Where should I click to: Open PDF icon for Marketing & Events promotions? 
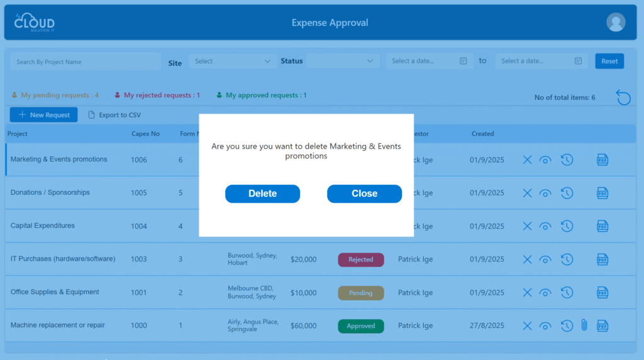click(602, 160)
